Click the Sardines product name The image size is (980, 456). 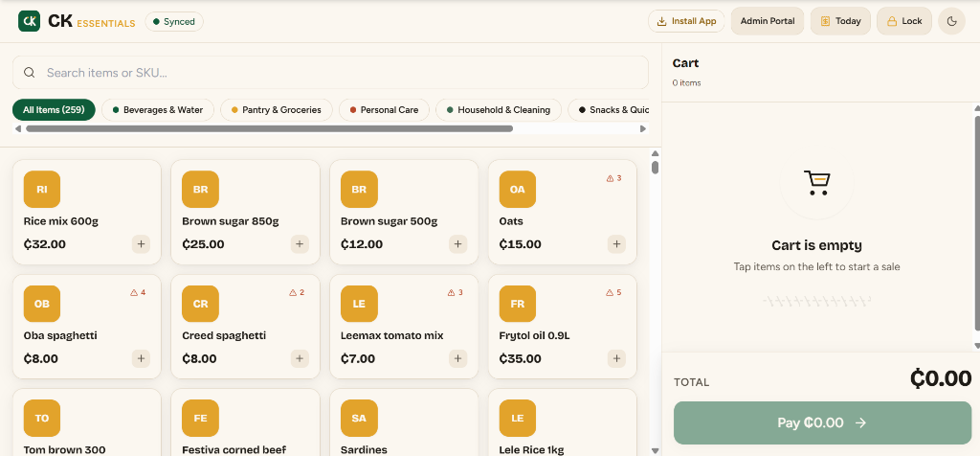point(364,449)
